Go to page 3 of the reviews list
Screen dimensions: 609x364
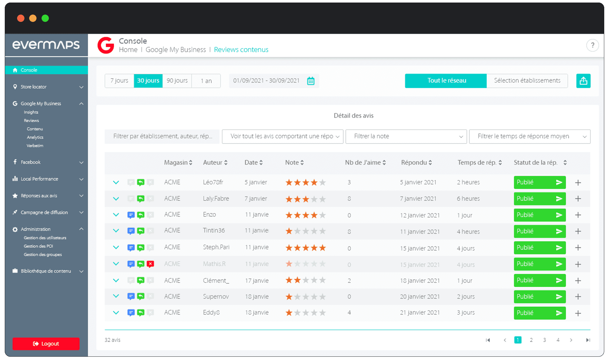tap(545, 340)
